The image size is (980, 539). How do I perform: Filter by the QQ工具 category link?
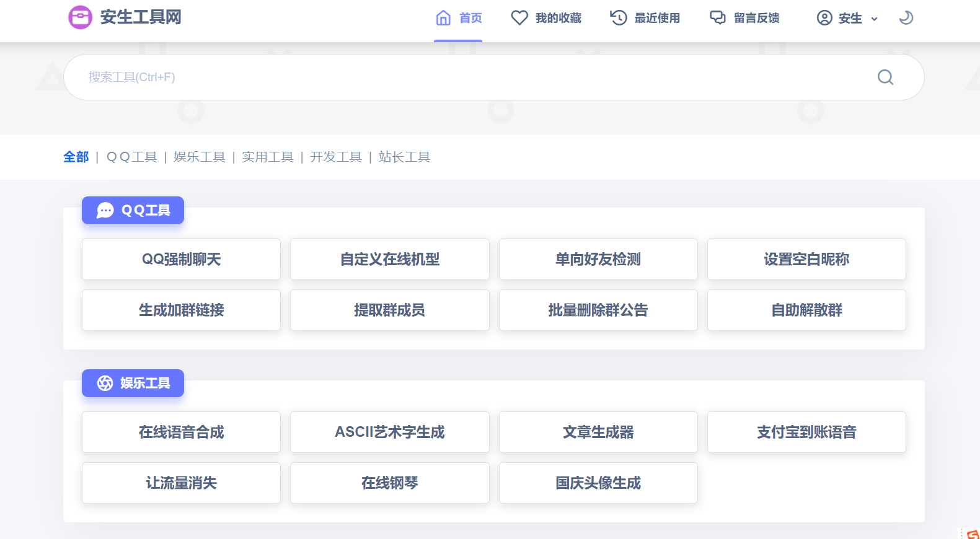(x=132, y=157)
